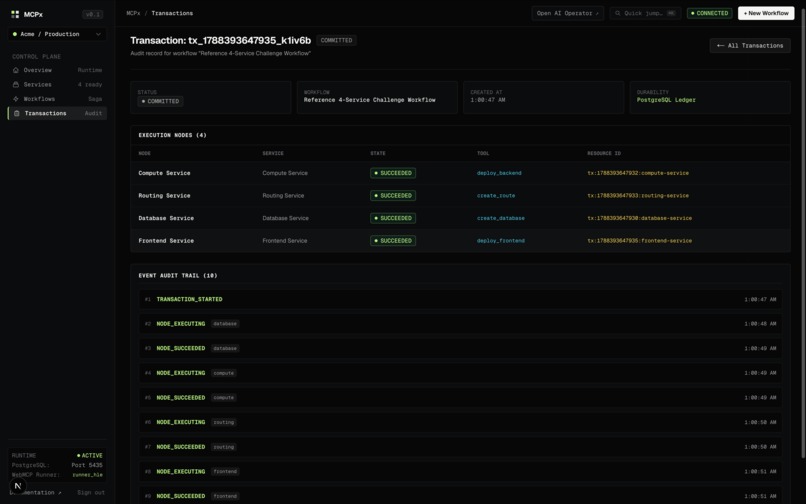The height and width of the screenshot is (504, 806).
Task: Start a New Workflow
Action: 765,13
